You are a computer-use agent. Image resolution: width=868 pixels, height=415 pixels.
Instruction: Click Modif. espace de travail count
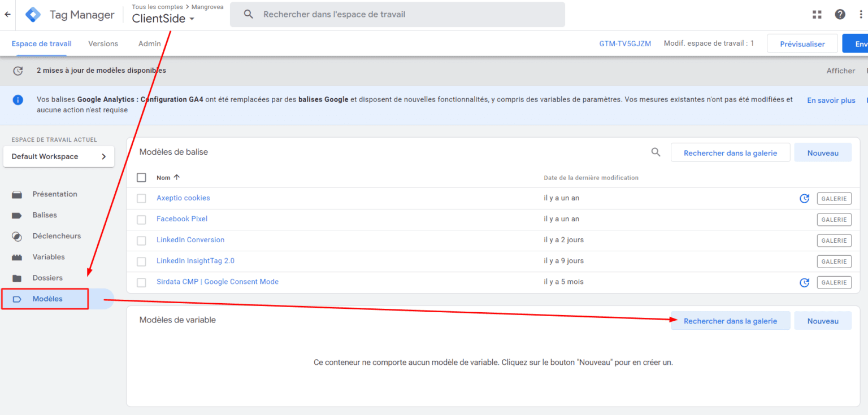coord(709,43)
